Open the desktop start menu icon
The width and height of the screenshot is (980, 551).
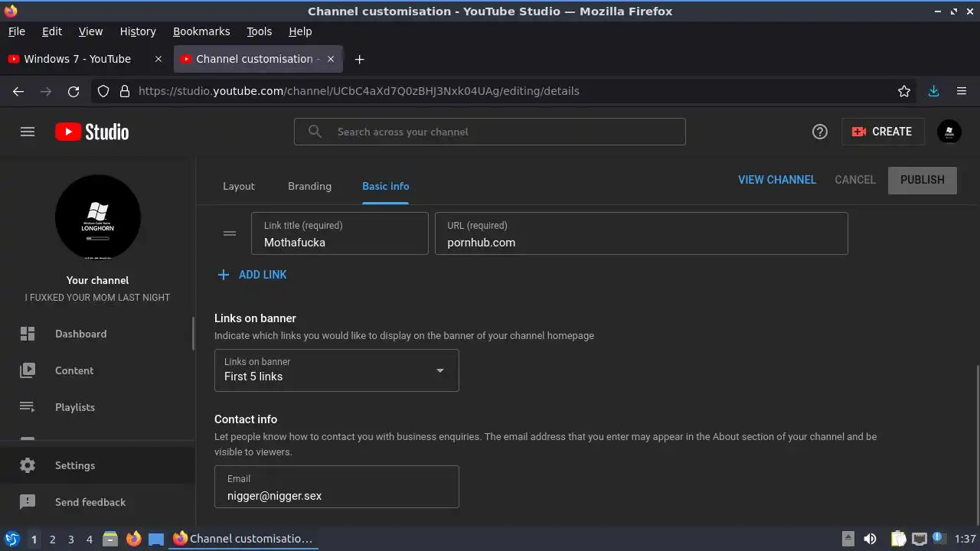[11, 539]
